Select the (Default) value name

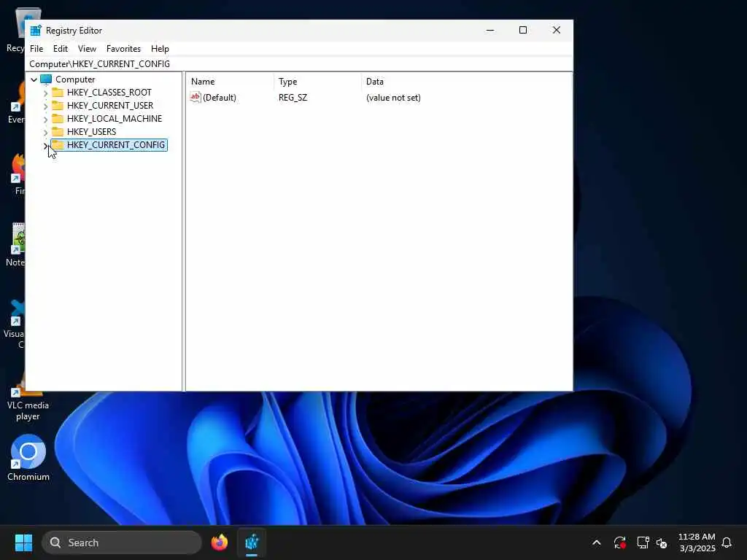pyautogui.click(x=219, y=98)
